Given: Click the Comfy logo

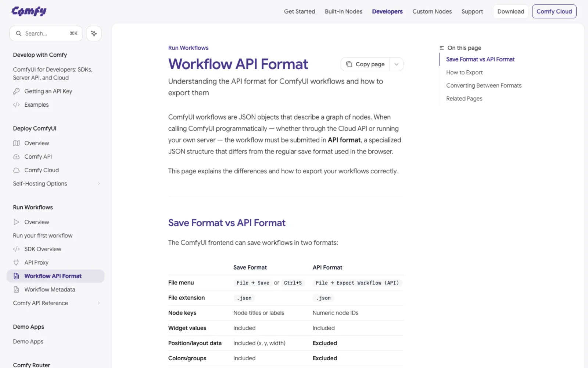Looking at the screenshot, I should click(x=29, y=11).
